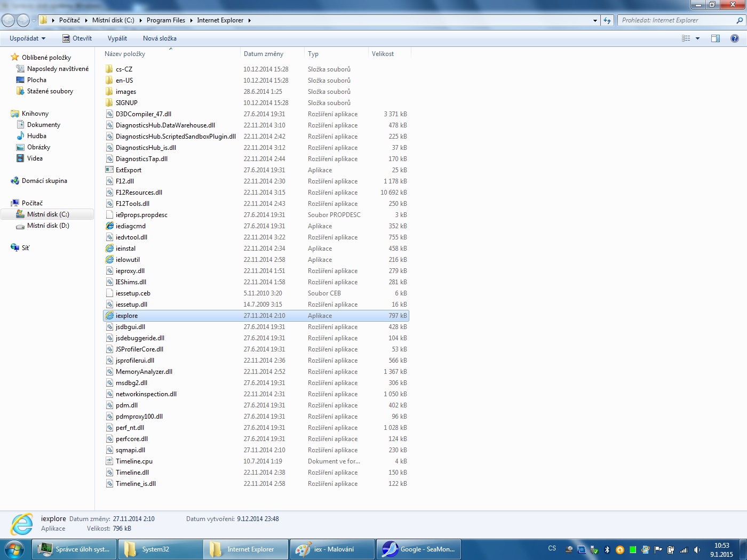Viewport: 747px width, 560px height.
Task: Expand the arrow after Internet Explorer breadcrumb
Action: click(249, 20)
